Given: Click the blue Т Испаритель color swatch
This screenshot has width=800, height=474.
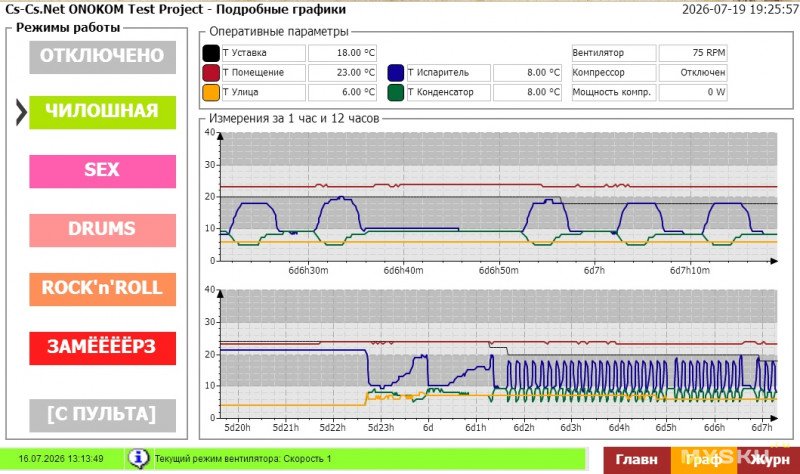Looking at the screenshot, I should [x=396, y=72].
